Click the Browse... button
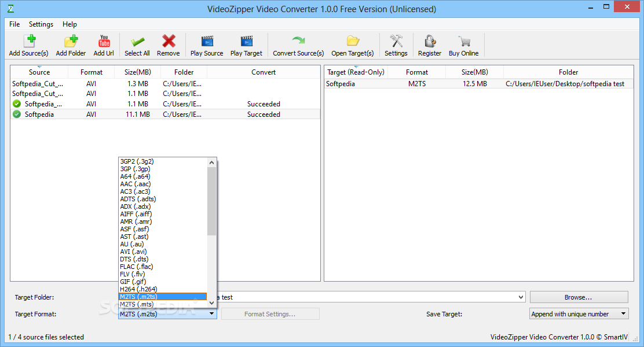644x347 pixels. (579, 297)
